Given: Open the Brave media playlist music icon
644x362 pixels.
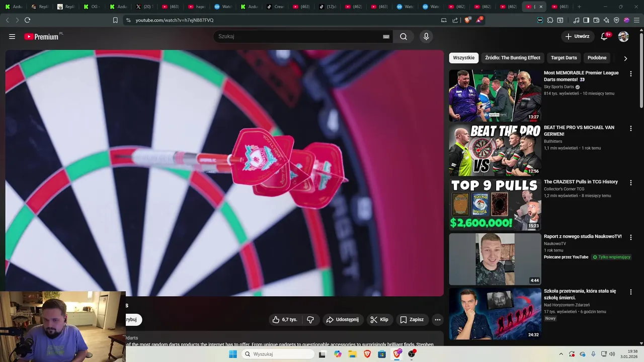Looking at the screenshot, I should tap(577, 20).
